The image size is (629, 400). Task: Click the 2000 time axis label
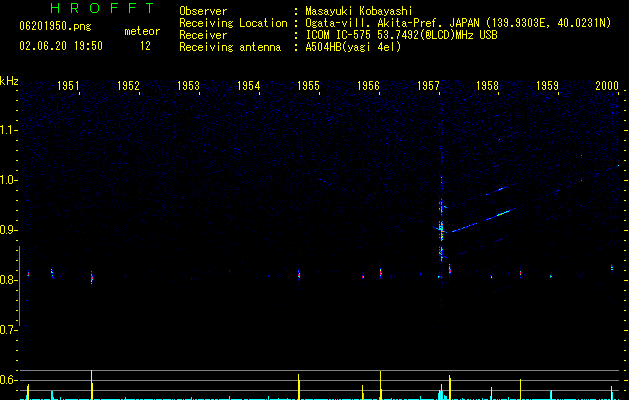tap(607, 85)
